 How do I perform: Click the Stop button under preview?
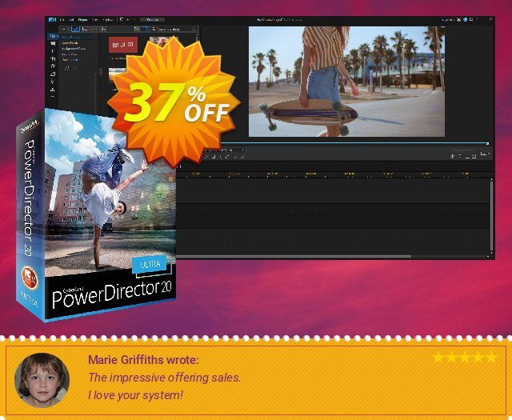pos(214,157)
